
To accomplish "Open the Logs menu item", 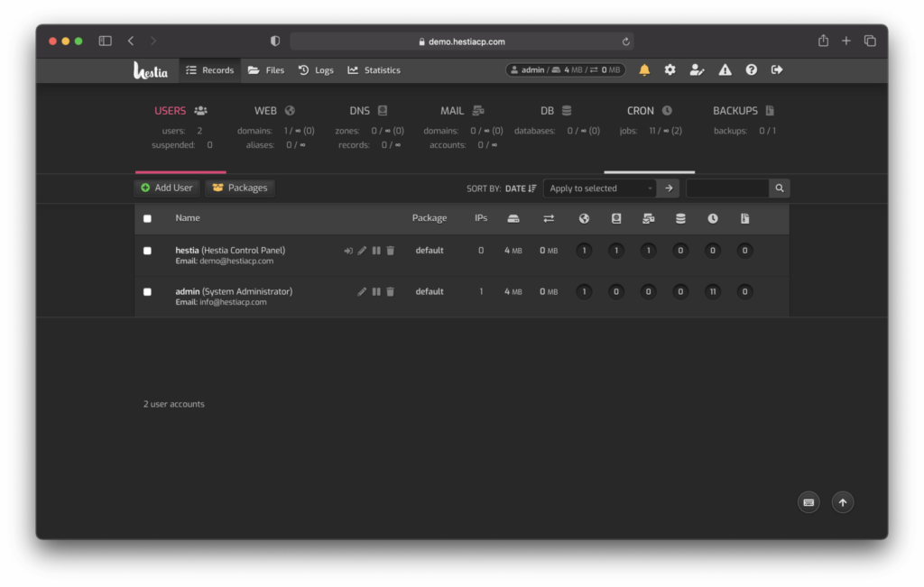I will (x=317, y=70).
